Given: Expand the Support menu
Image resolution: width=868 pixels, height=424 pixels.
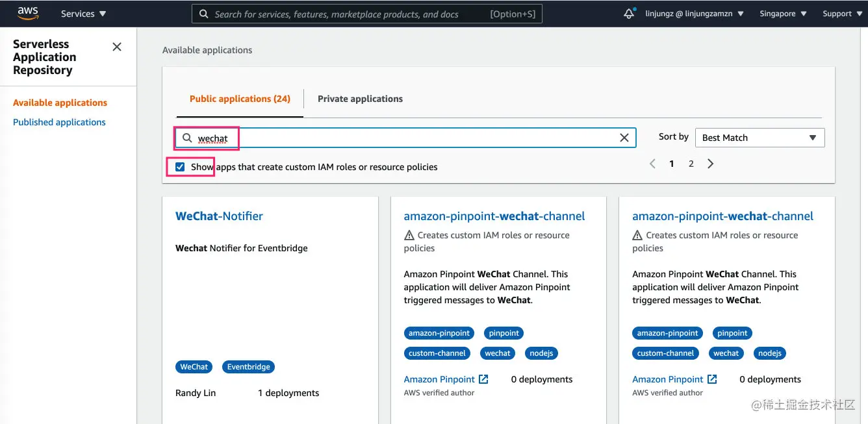Looking at the screenshot, I should coord(841,14).
